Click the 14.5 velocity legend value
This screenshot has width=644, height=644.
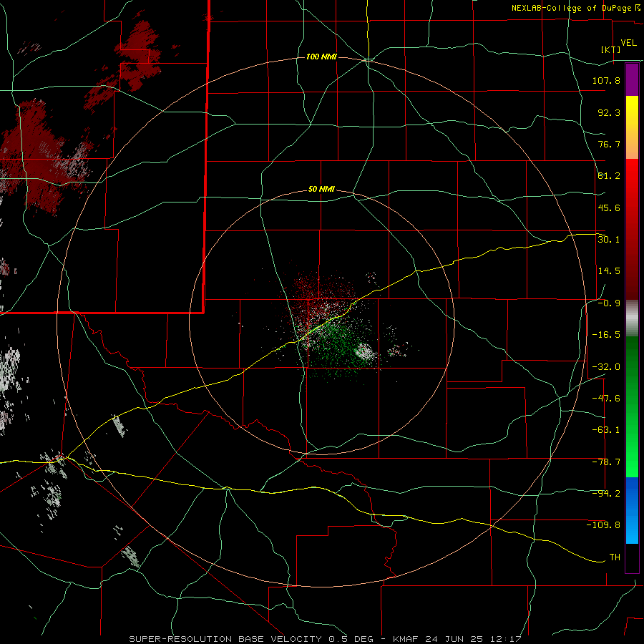pos(609,271)
